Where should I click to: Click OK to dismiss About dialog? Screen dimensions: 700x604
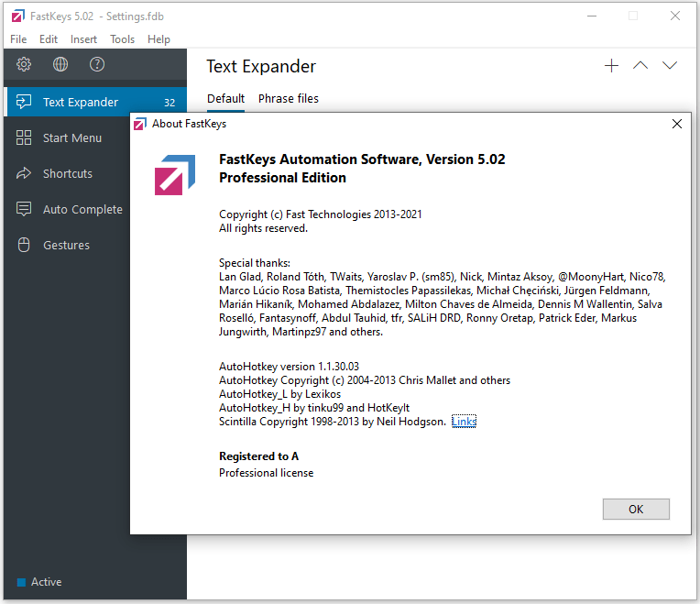click(636, 509)
